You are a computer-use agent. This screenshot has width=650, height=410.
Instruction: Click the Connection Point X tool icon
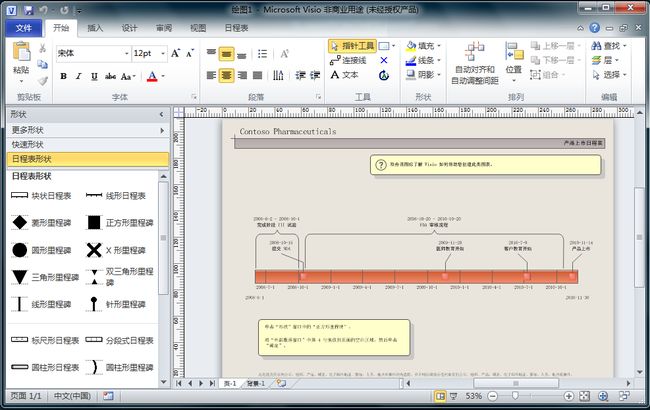[x=384, y=61]
